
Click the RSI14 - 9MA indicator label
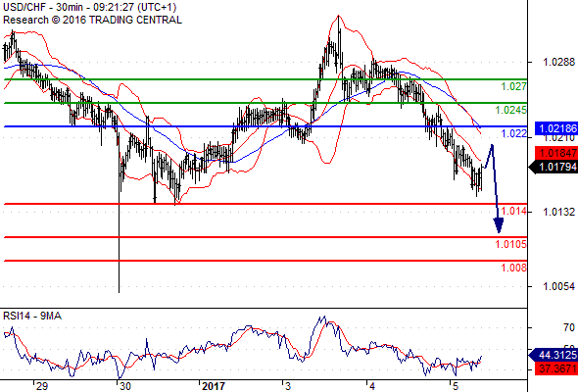tap(32, 316)
